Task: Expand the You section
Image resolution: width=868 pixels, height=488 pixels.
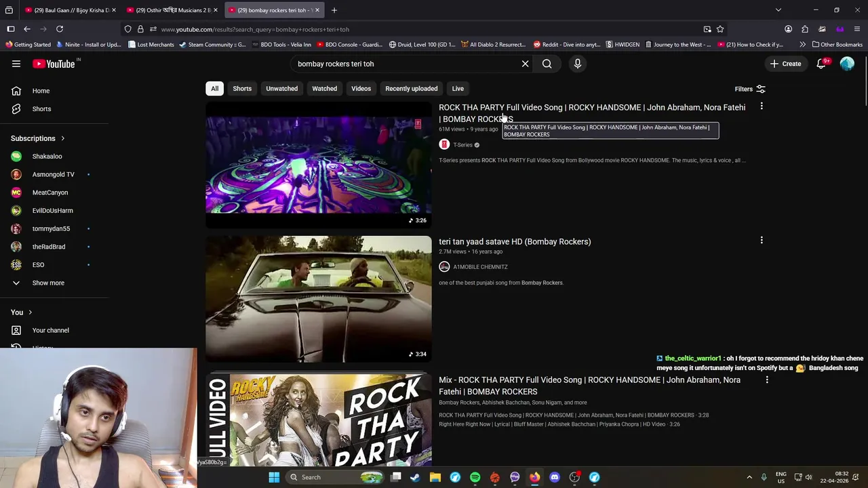Action: [22, 312]
